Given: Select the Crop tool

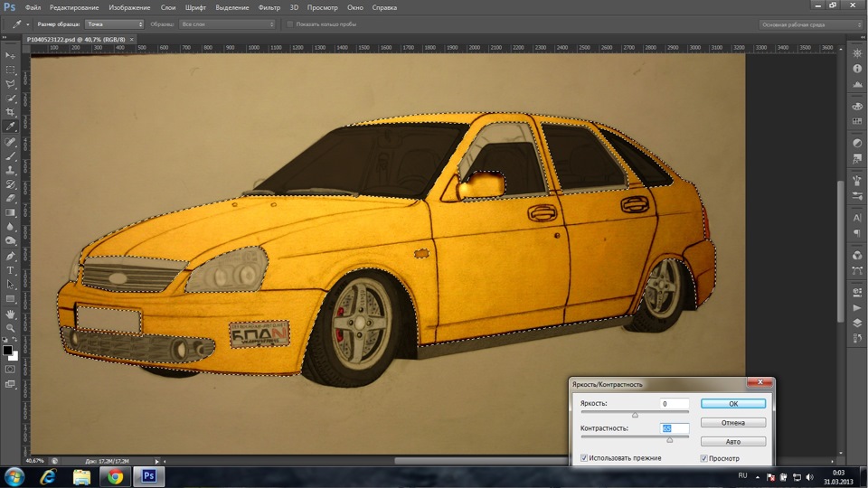Looking at the screenshot, I should pos(10,112).
